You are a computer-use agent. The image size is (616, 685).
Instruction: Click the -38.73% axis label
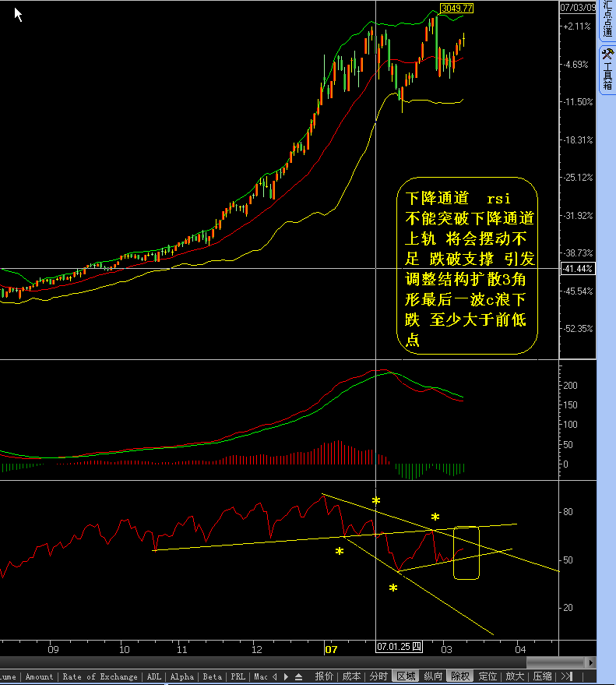coord(578,253)
